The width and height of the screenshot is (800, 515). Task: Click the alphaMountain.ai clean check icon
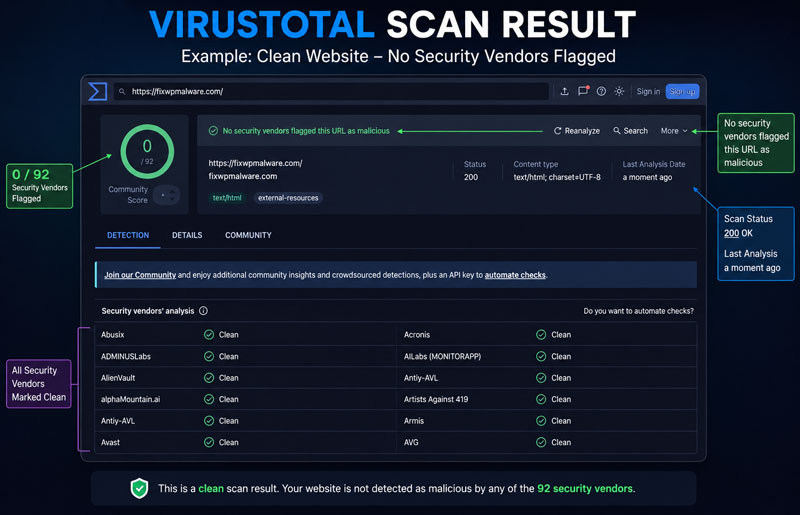point(209,399)
